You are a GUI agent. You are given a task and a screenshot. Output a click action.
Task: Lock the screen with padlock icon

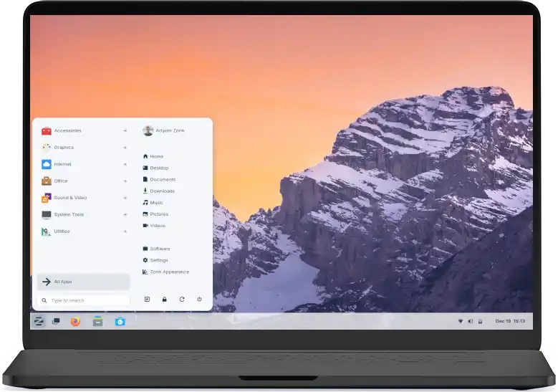pyautogui.click(x=164, y=299)
